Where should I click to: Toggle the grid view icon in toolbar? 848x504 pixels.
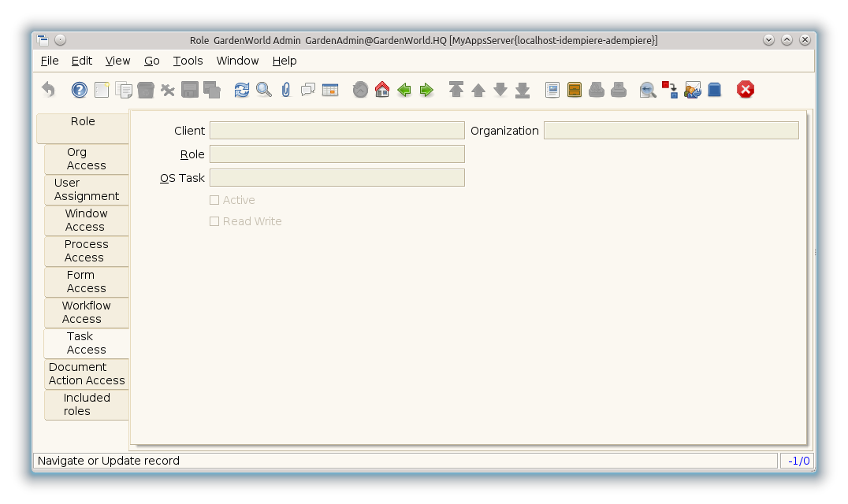(x=330, y=90)
